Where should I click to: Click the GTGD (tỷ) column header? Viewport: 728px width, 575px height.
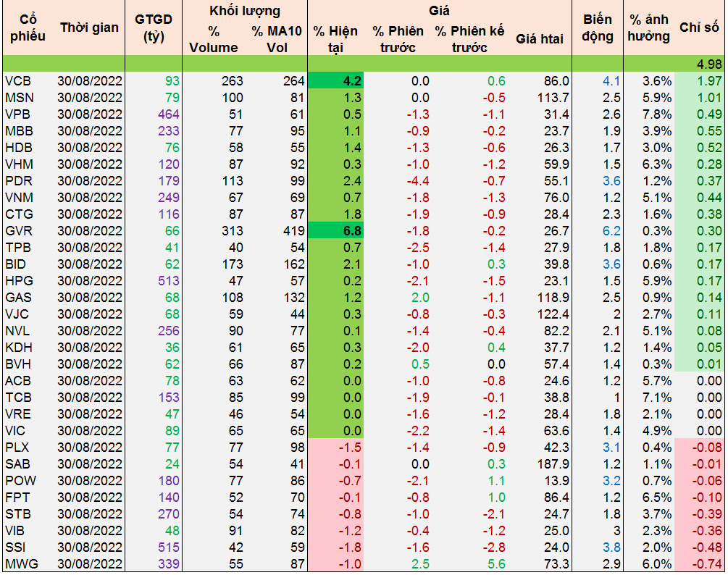click(154, 28)
